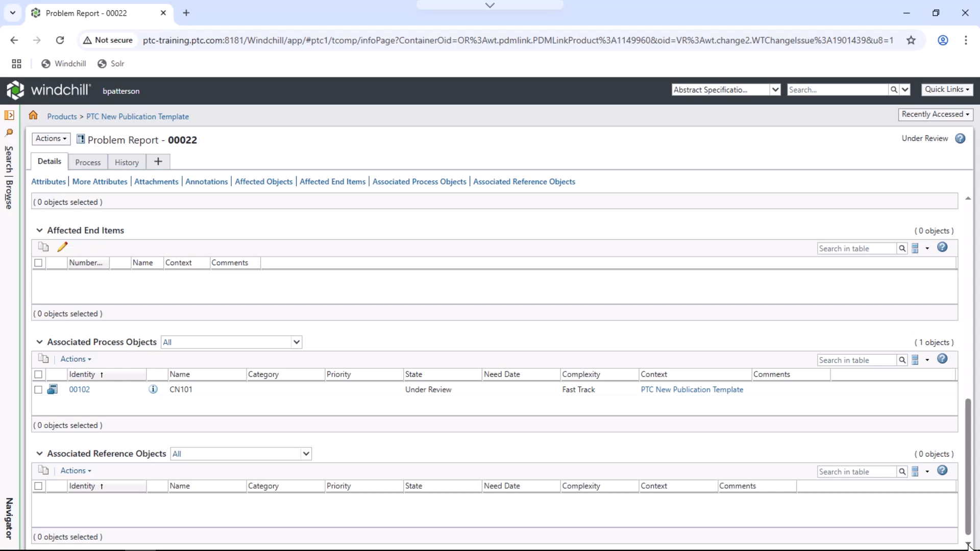Click the Products breadcrumb link

(x=62, y=116)
